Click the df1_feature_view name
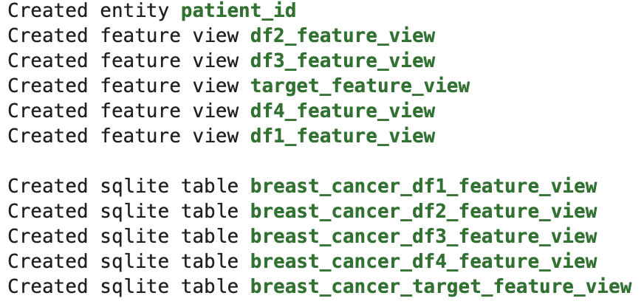 (x=343, y=137)
